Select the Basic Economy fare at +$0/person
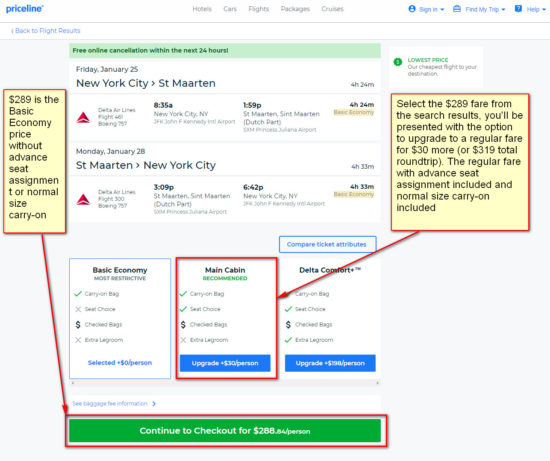Viewport: 550px width, 461px height. [x=120, y=363]
